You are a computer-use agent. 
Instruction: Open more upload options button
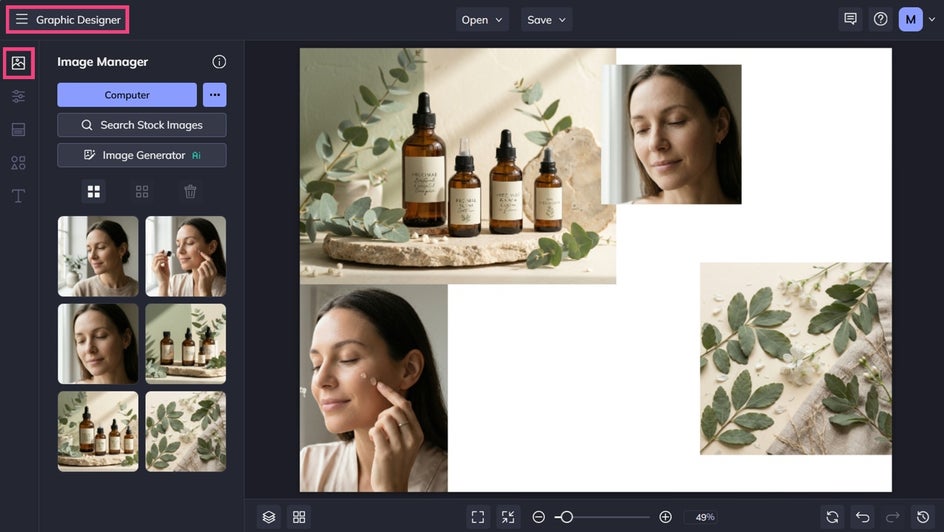214,94
